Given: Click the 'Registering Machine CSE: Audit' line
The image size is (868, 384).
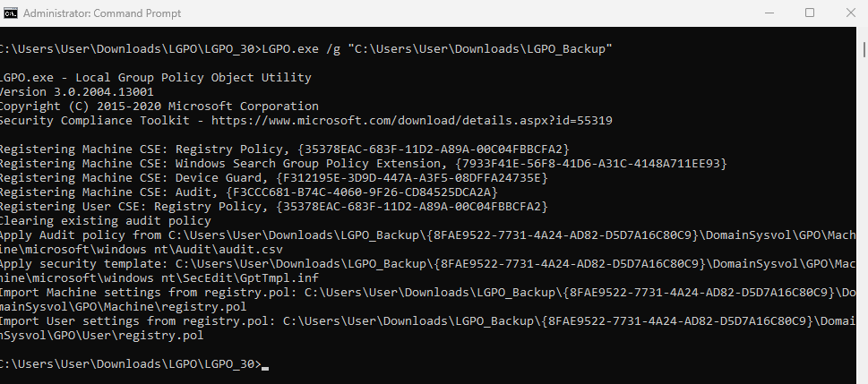Looking at the screenshot, I should (x=249, y=192).
